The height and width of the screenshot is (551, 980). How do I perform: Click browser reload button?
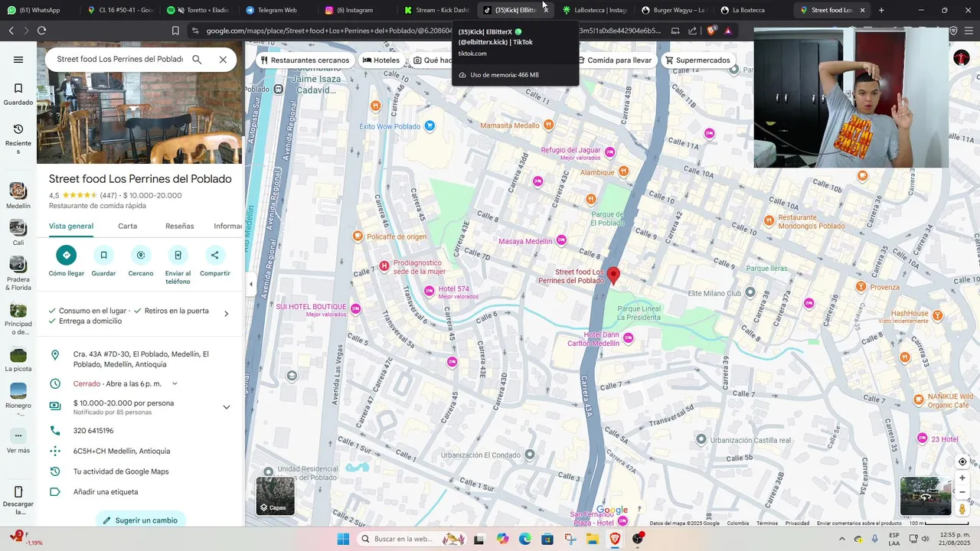pyautogui.click(x=41, y=31)
